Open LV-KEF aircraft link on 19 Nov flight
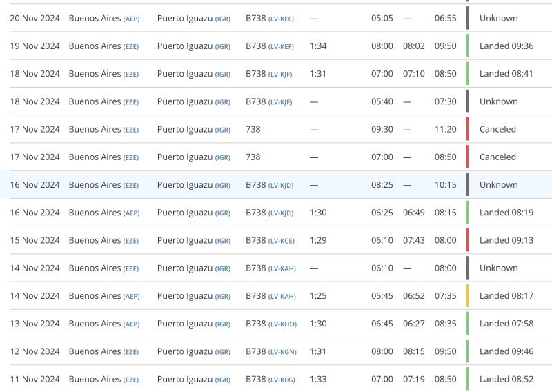The width and height of the screenshot is (552, 392). 281,46
